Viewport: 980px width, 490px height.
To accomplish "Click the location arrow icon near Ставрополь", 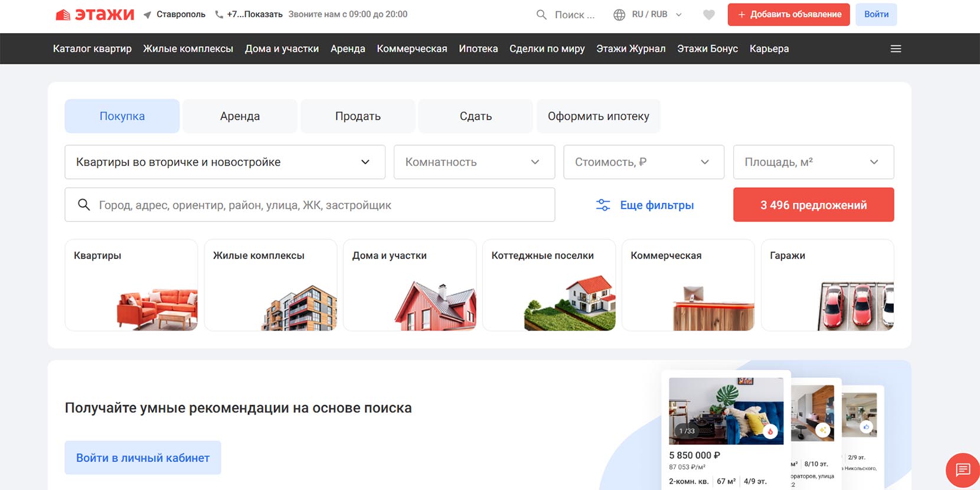I will (x=148, y=15).
